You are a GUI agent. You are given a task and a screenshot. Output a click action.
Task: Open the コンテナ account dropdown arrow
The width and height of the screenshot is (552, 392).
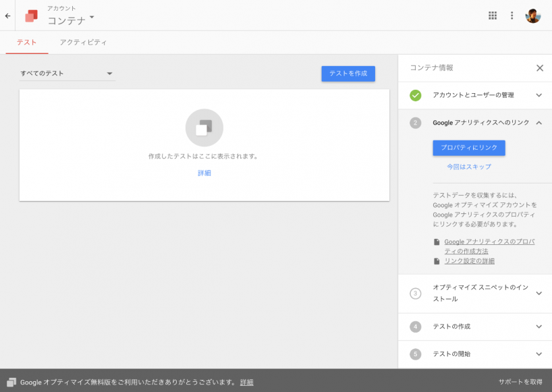coord(92,17)
